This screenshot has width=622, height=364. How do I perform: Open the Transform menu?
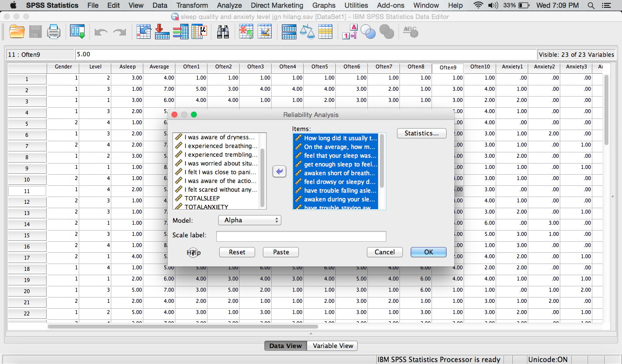(192, 5)
